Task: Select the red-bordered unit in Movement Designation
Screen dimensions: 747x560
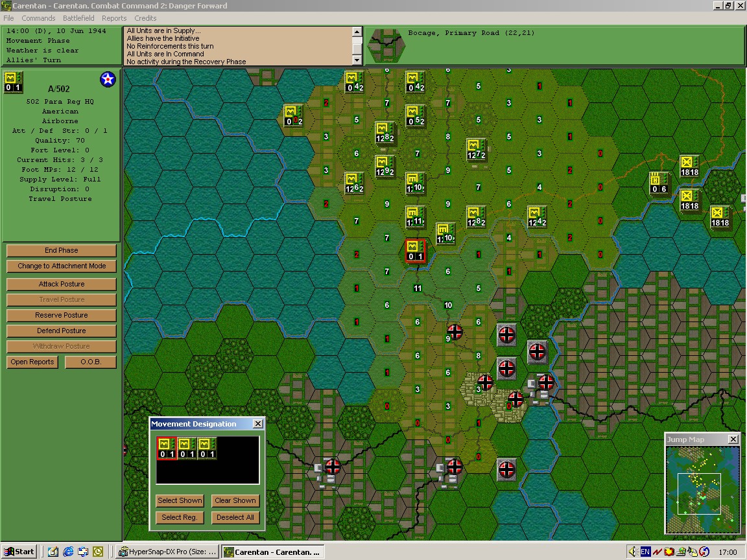Action: point(167,449)
